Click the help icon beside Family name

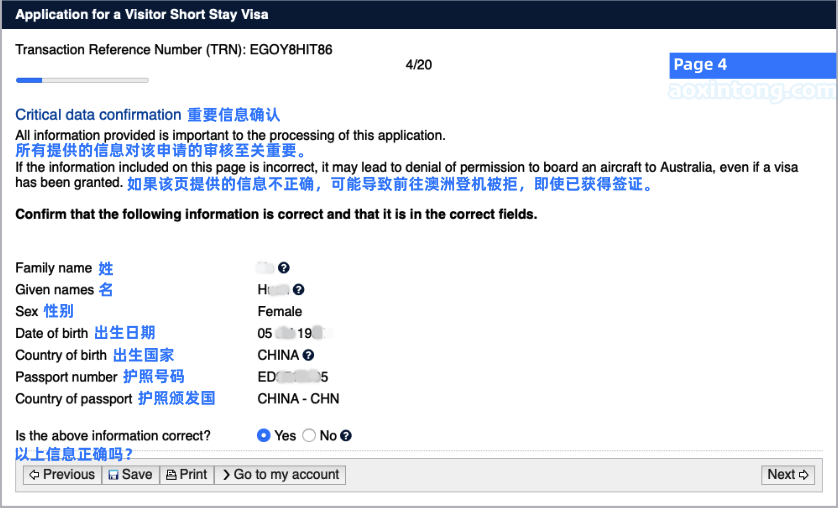pyautogui.click(x=284, y=268)
